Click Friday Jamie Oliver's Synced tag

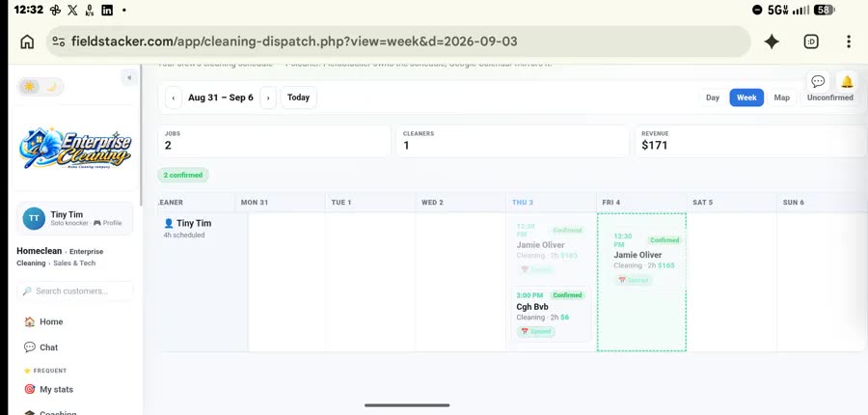(x=634, y=280)
